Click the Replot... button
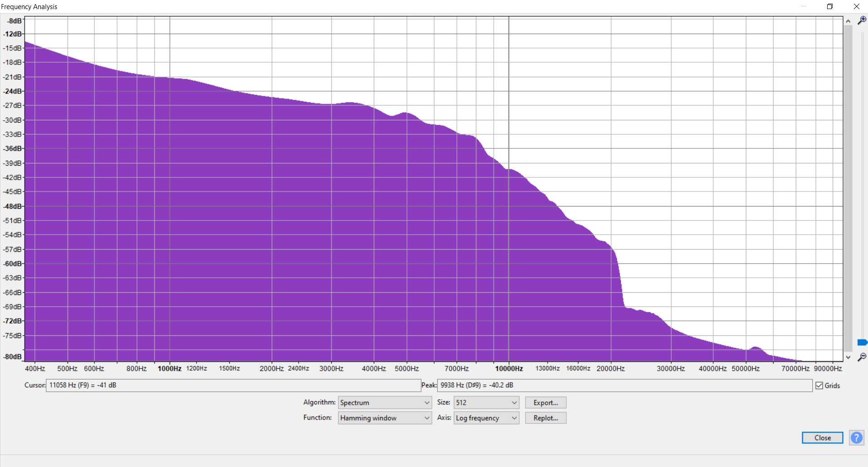This screenshot has width=868, height=467. click(545, 418)
